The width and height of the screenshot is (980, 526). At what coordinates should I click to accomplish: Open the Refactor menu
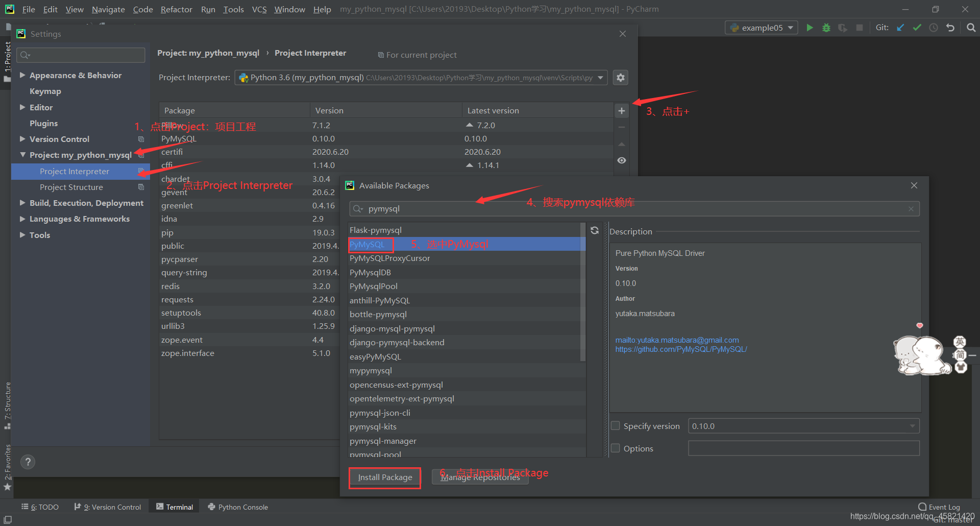click(176, 9)
